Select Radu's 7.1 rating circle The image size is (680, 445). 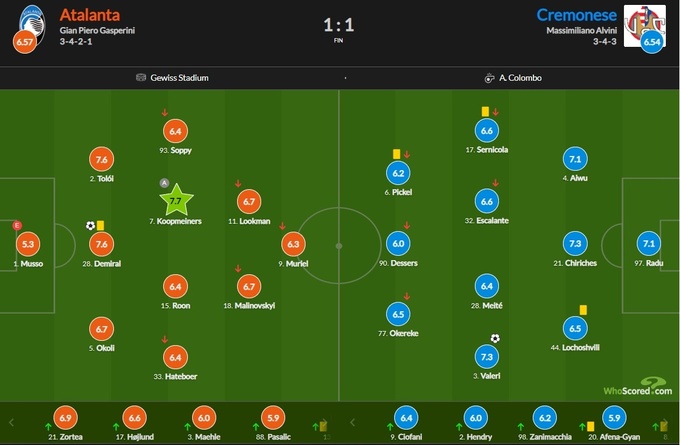649,243
